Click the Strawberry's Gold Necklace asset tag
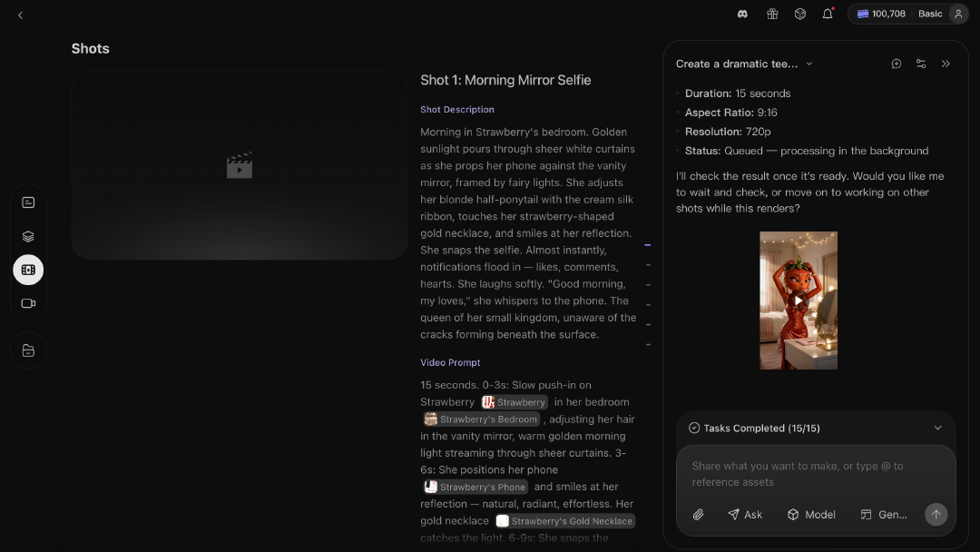 (x=565, y=521)
